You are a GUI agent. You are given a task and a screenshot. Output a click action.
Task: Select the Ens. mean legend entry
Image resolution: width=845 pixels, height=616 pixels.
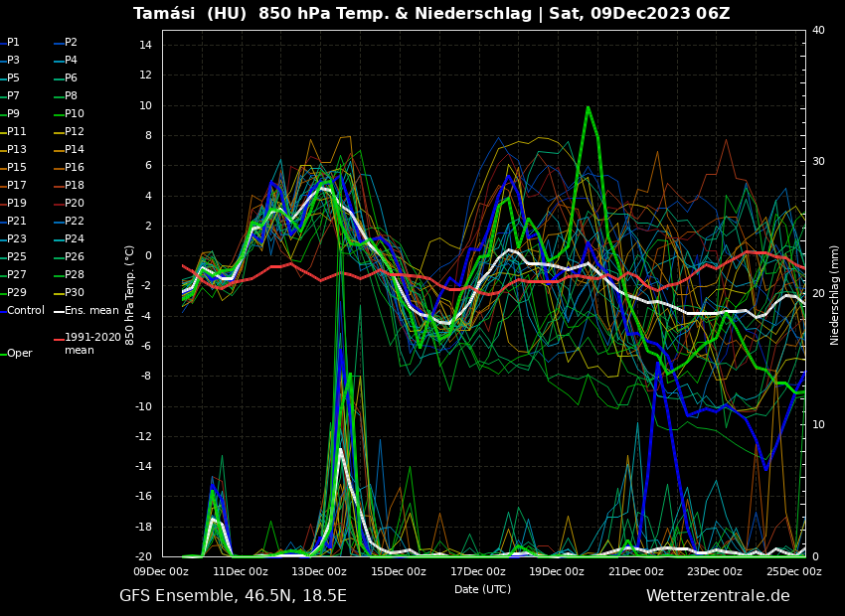point(91,311)
